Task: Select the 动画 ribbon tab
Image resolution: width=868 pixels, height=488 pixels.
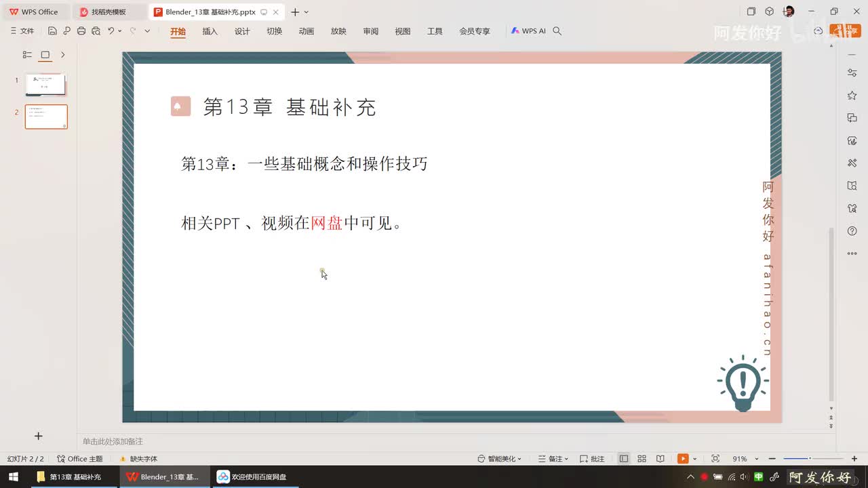Action: [307, 31]
